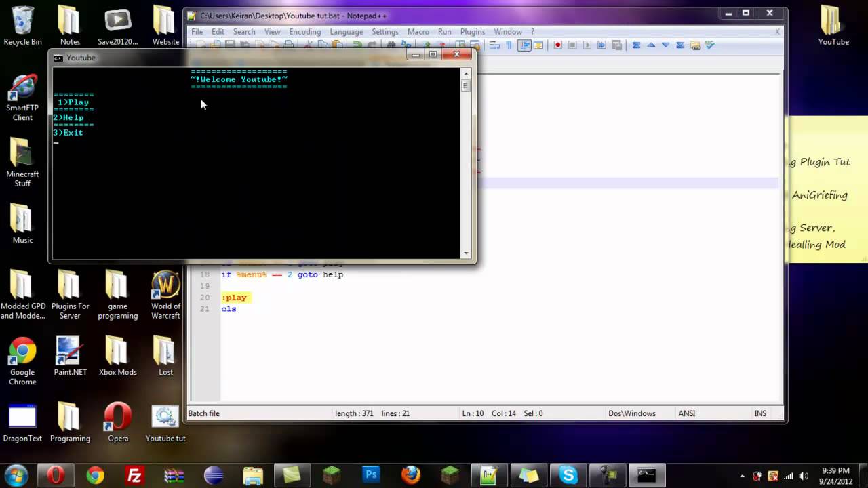Click the 'cls' command on line 21

click(x=229, y=309)
